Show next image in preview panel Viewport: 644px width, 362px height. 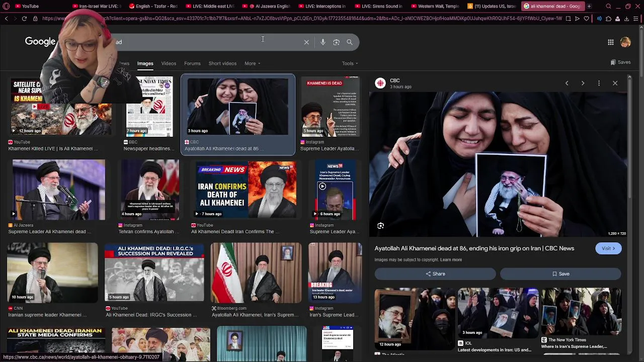[x=583, y=83]
